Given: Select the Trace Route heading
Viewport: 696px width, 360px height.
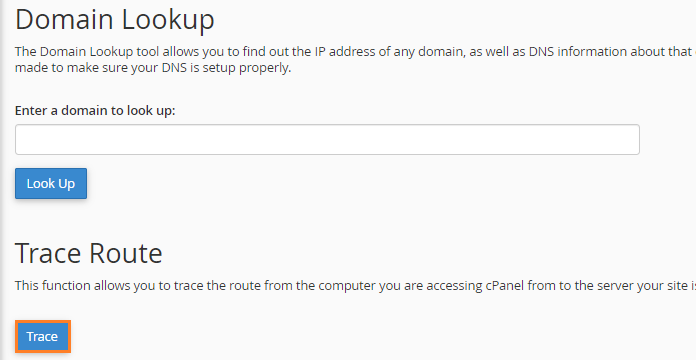Looking at the screenshot, I should (x=89, y=253).
